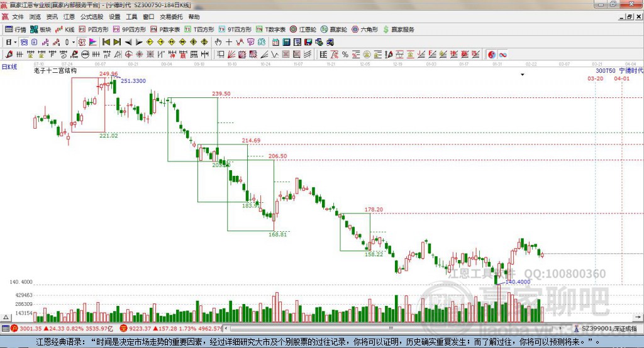
Task: Open the 9P四方形 tool
Action: click(x=130, y=30)
